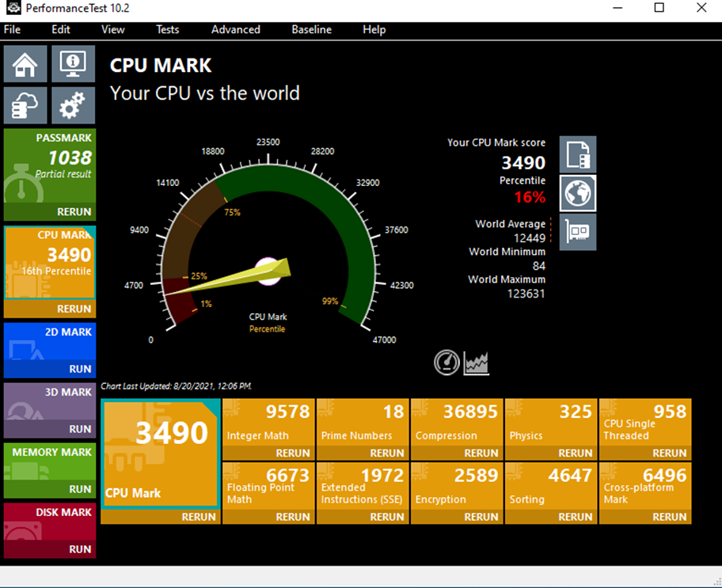Rerun the Encryption test
This screenshot has height=588, width=722.
[x=457, y=517]
